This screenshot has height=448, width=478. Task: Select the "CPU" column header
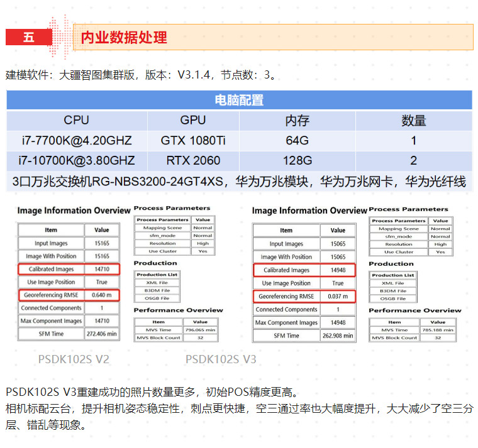pyautogui.click(x=77, y=121)
